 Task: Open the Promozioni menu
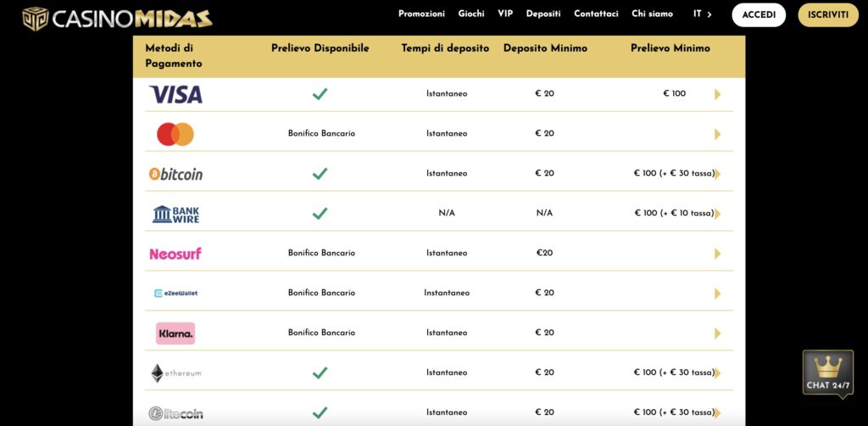[x=421, y=14]
